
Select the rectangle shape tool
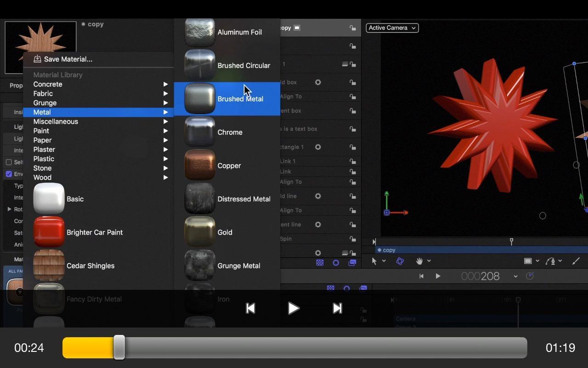tap(528, 261)
